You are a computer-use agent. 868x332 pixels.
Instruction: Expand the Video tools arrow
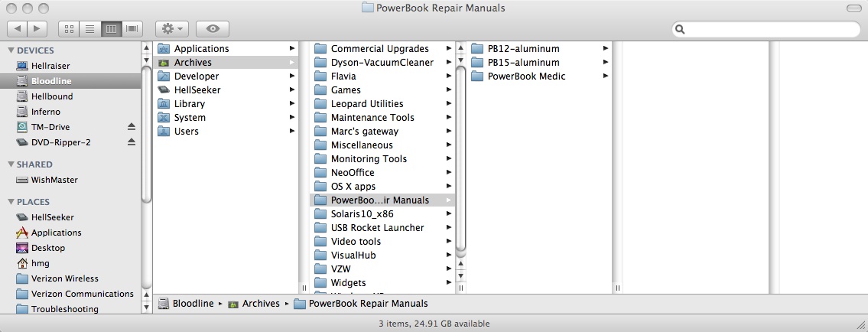click(449, 241)
